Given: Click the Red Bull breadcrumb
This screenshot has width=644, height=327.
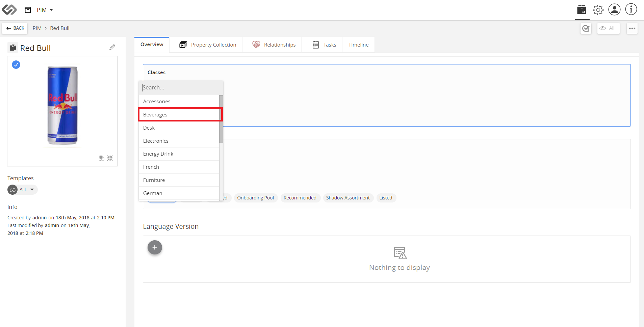Looking at the screenshot, I should click(x=60, y=28).
